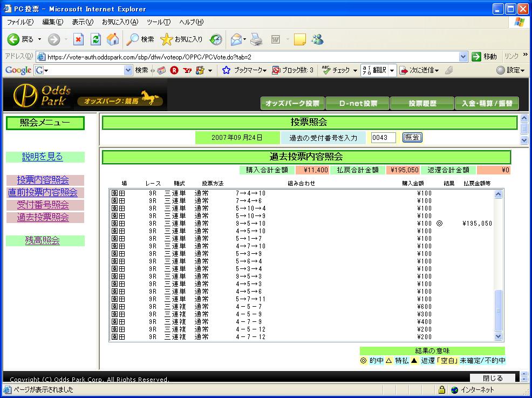Open the 検索 search magnifier

(x=140, y=40)
